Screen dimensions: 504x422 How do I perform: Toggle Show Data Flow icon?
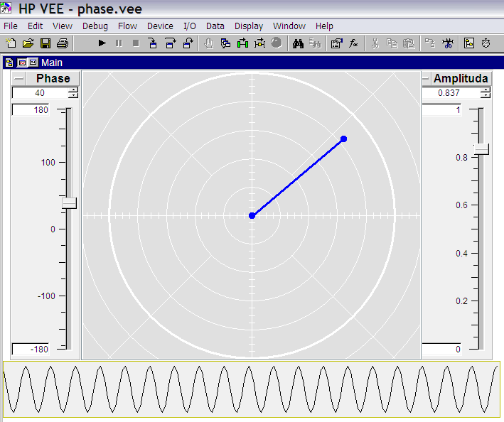(x=259, y=43)
